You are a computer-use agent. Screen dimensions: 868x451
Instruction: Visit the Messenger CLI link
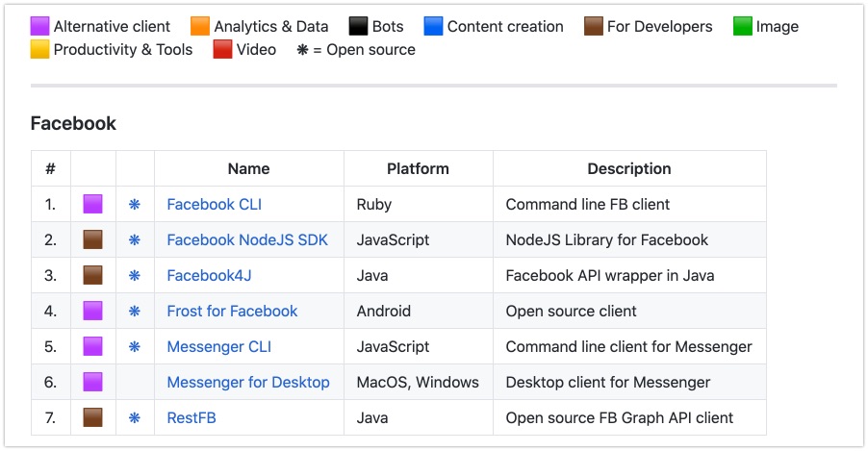[x=219, y=346]
